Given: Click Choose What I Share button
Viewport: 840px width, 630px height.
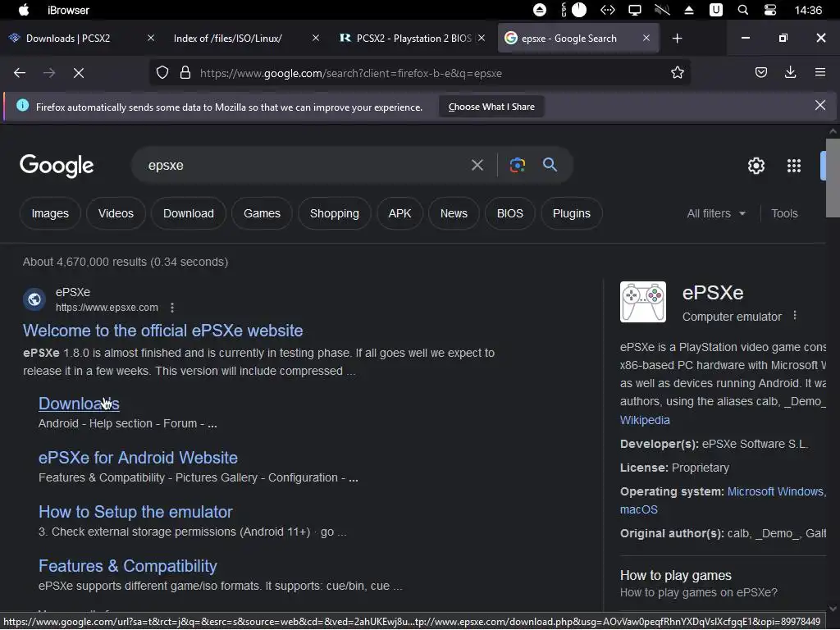Looking at the screenshot, I should (x=491, y=107).
